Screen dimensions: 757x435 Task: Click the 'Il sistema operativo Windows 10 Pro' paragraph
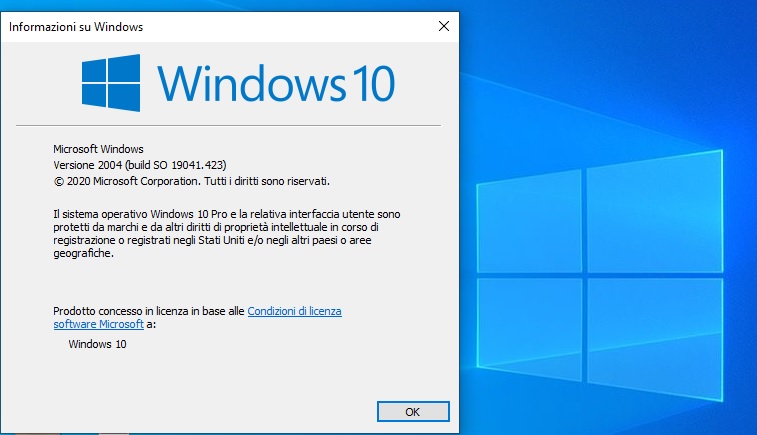tap(227, 234)
